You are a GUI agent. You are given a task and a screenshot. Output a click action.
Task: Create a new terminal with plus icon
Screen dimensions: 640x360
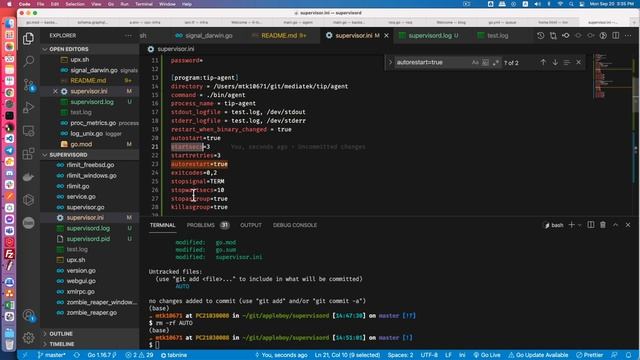pos(571,225)
